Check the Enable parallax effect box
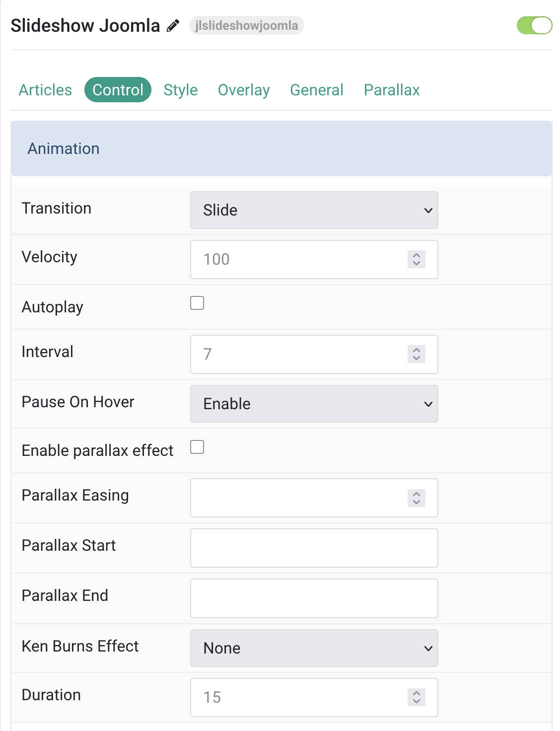Viewport: 560px width, 731px height. [x=197, y=447]
